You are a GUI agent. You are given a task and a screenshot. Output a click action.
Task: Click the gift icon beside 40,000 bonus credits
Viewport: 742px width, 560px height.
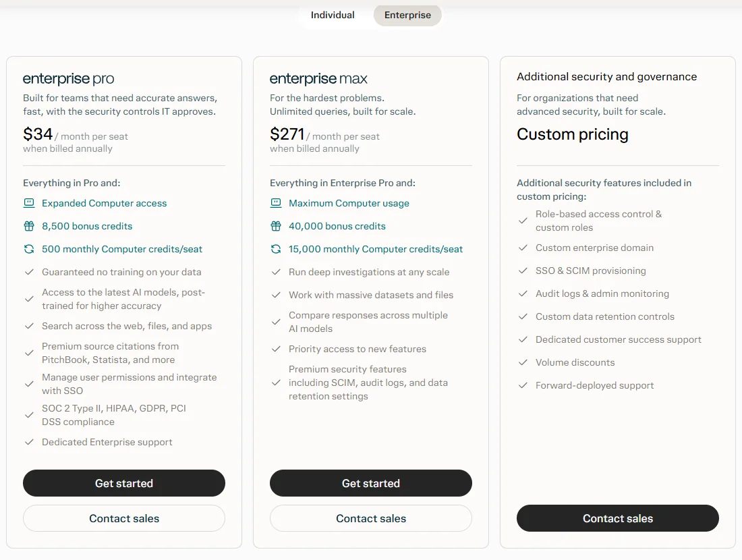(276, 226)
